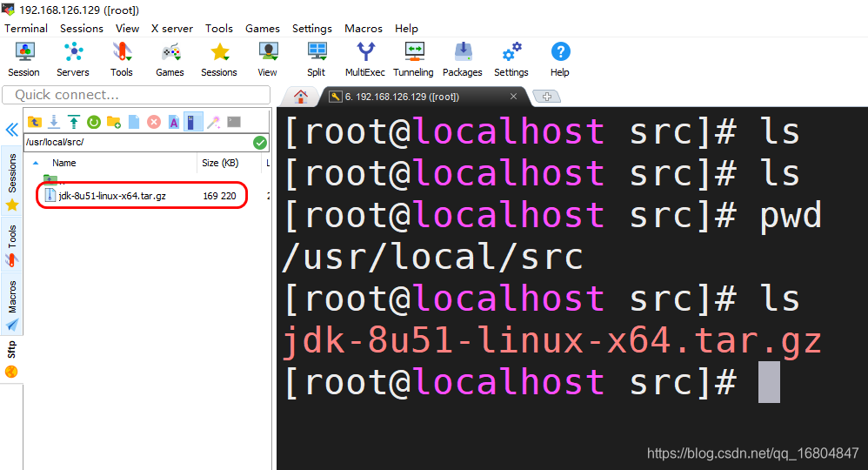Screen dimensions: 868x470
Task: Sort files by Size (KB) column header
Action: [x=220, y=163]
